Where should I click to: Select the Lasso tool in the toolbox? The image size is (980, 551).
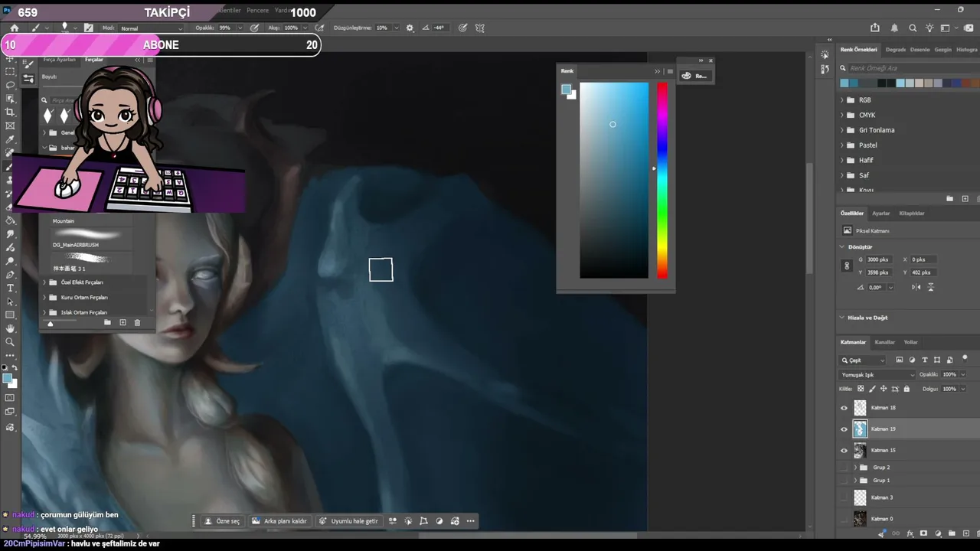10,85
